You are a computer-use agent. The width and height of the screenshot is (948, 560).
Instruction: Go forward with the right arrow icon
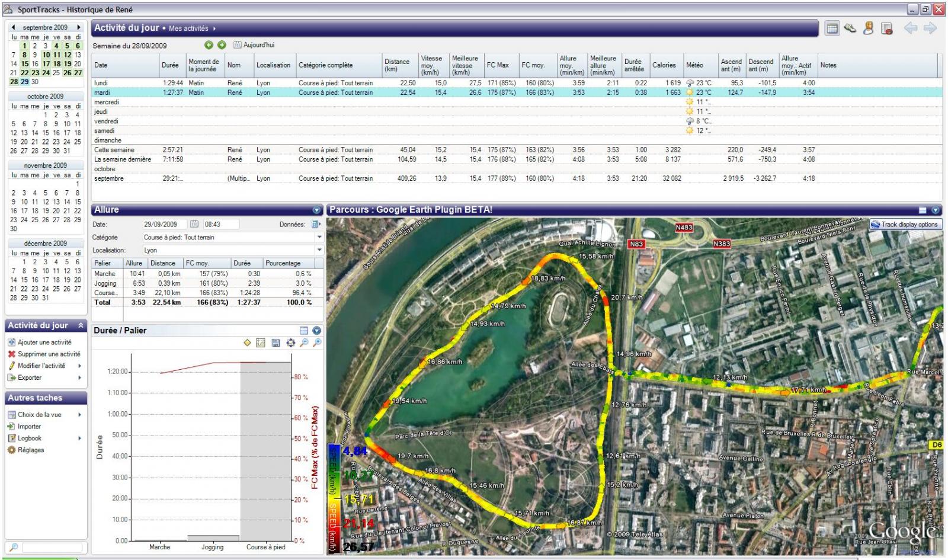click(x=930, y=28)
